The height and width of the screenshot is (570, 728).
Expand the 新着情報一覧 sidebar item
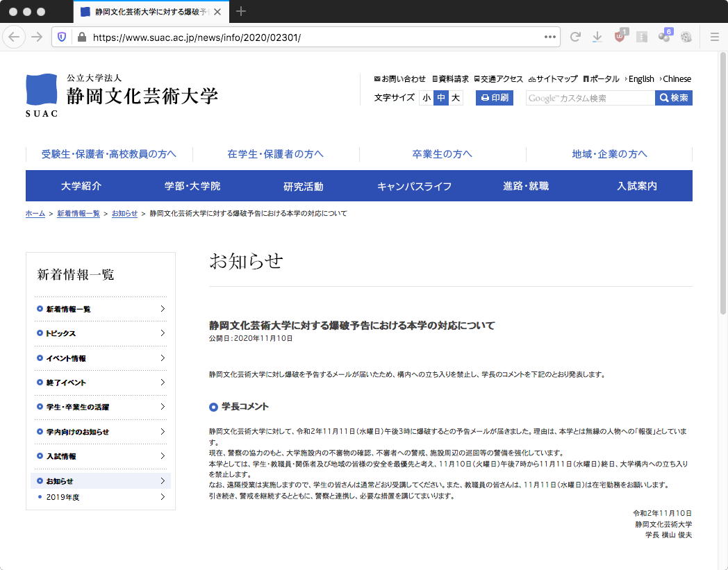(x=101, y=309)
